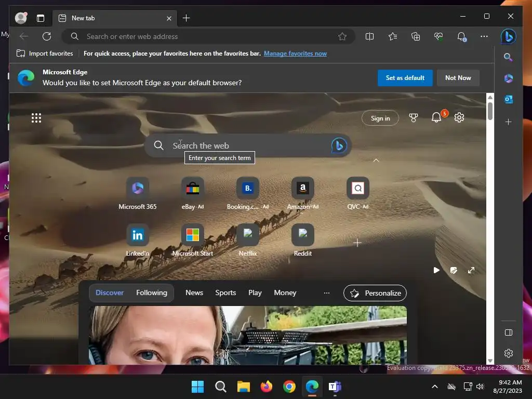The height and width of the screenshot is (399, 532).
Task: Toggle the sidebar hide icon
Action: tap(509, 332)
